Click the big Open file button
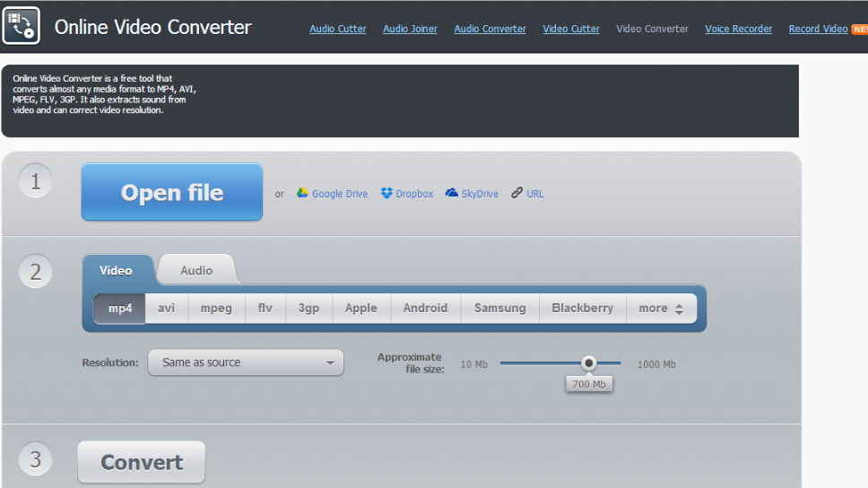This screenshot has height=488, width=868. coord(172,192)
